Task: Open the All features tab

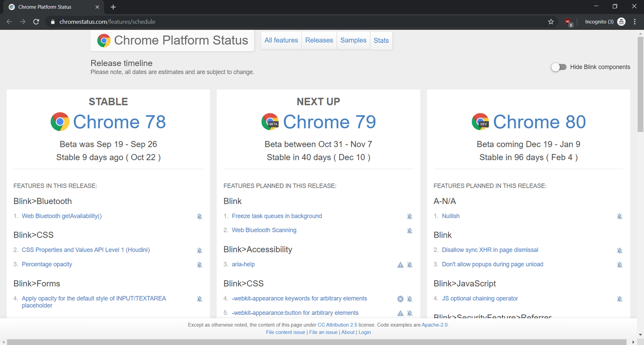Action: [x=281, y=40]
